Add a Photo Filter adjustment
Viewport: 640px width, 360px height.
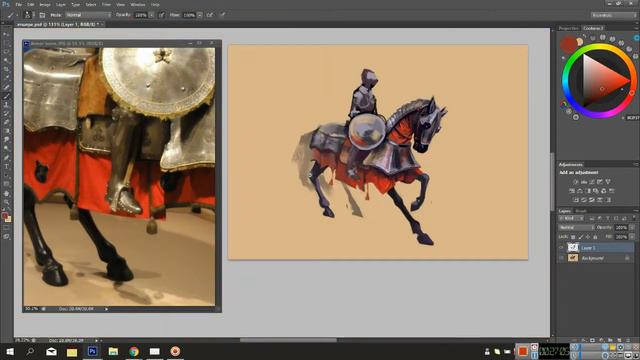point(596,191)
